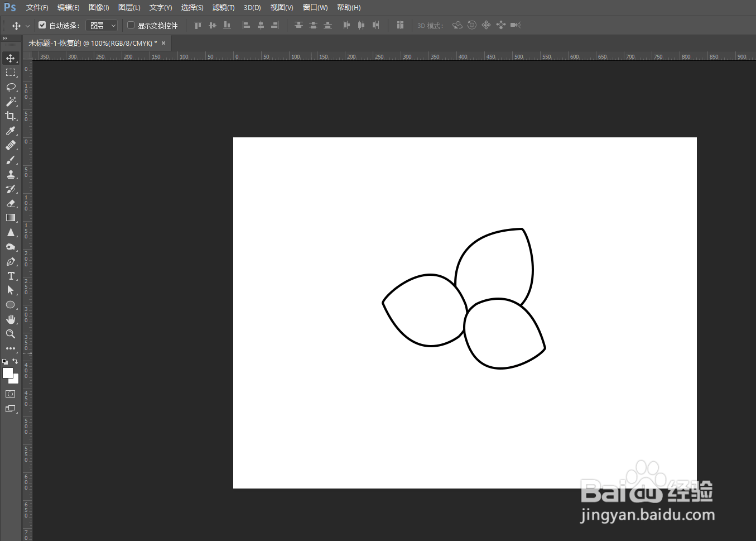Open the background color picker
The width and height of the screenshot is (756, 541).
(x=16, y=380)
